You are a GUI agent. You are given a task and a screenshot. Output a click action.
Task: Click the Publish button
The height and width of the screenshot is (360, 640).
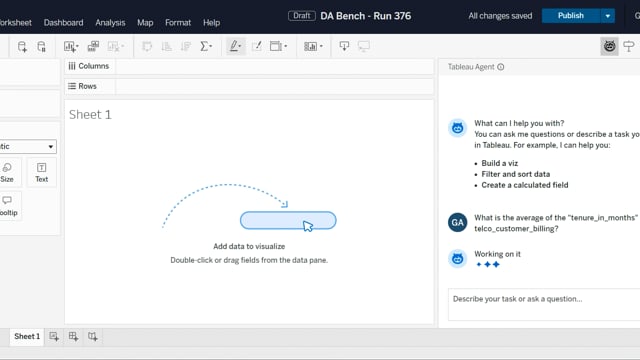571,16
